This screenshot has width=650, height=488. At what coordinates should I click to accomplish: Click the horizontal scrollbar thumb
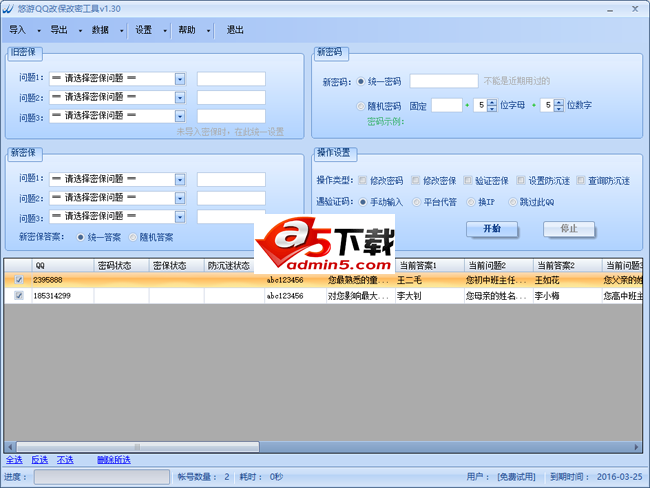click(x=138, y=447)
